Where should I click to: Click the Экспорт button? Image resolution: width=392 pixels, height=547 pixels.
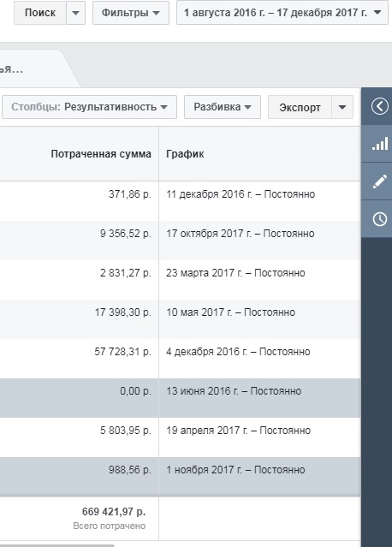(300, 107)
